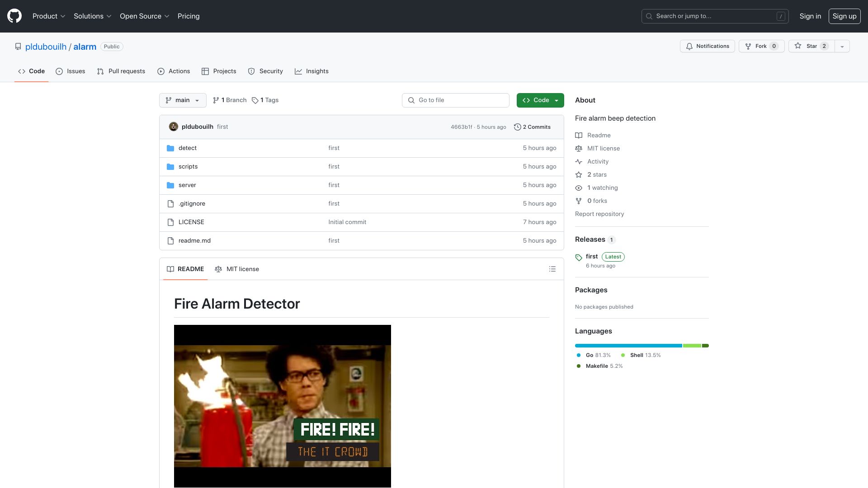Focus the Go to file field
The height and width of the screenshot is (488, 868).
(456, 100)
